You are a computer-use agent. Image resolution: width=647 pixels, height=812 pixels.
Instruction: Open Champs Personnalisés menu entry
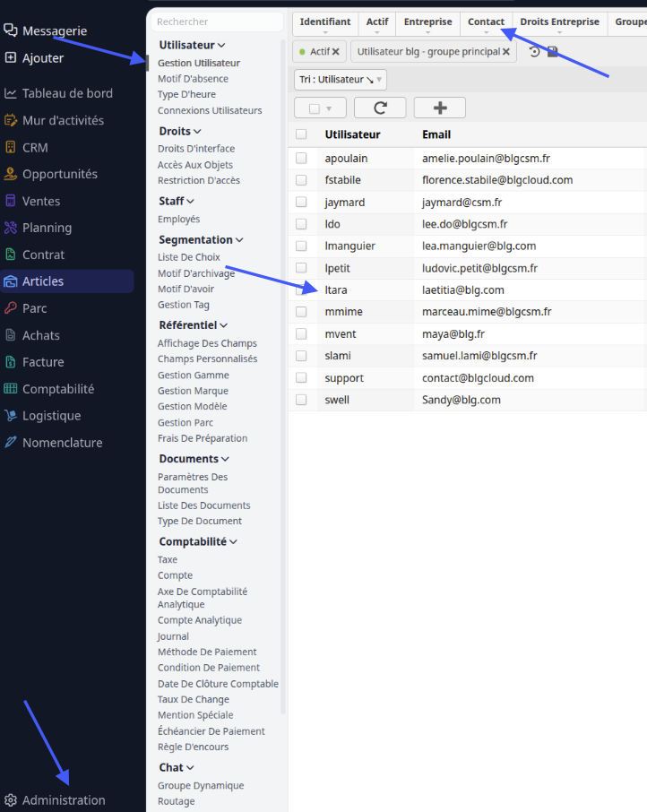208,358
